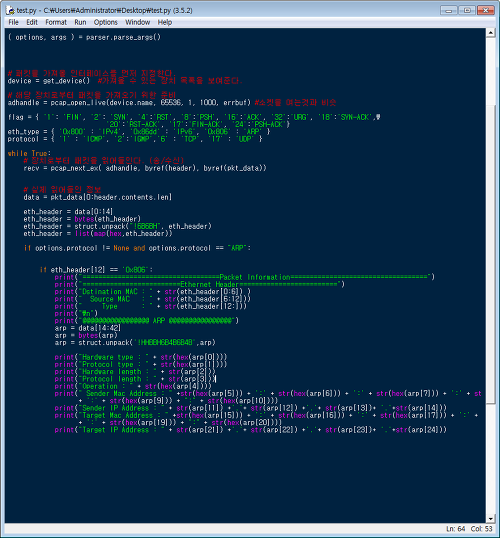Minimize the test.py editor window
This screenshot has height=538, width=500.
pyautogui.click(x=449, y=10)
